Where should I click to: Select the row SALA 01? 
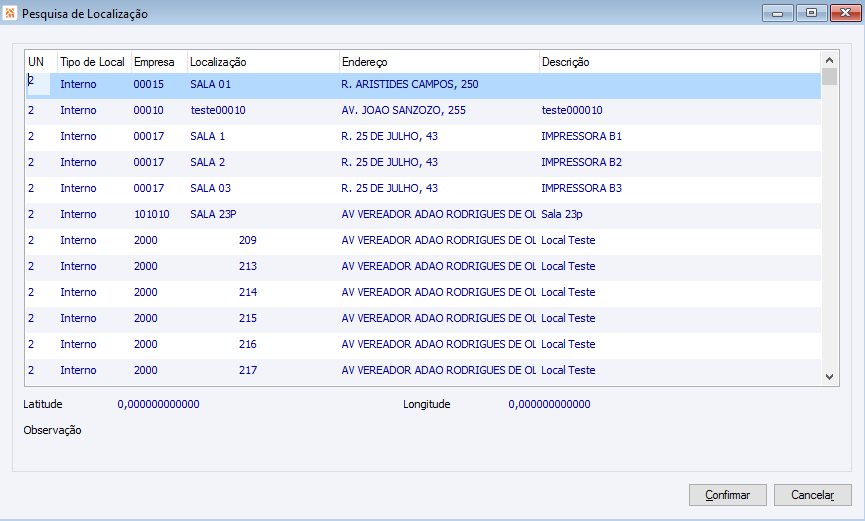click(x=423, y=84)
